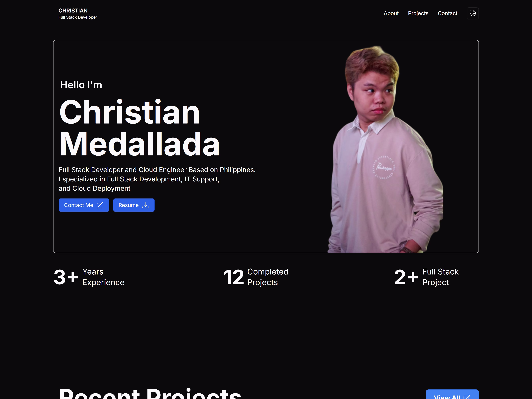The image size is (532, 399).
Task: Click the '2+' Full Stack Project stat
Action: 426,277
